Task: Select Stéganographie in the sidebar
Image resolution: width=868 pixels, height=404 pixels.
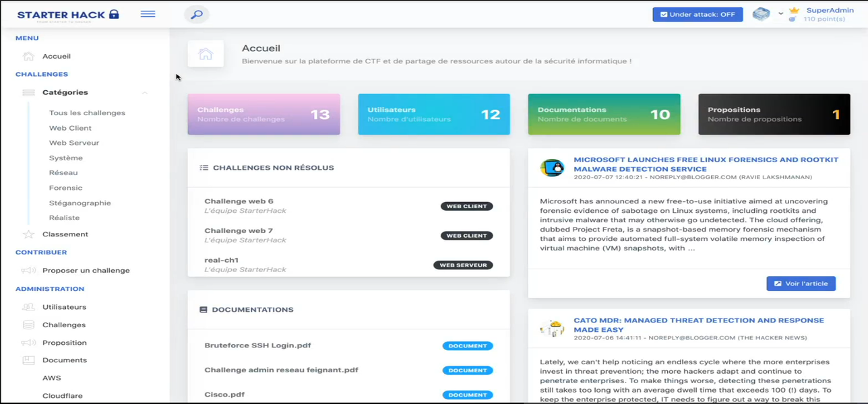Action: click(80, 203)
